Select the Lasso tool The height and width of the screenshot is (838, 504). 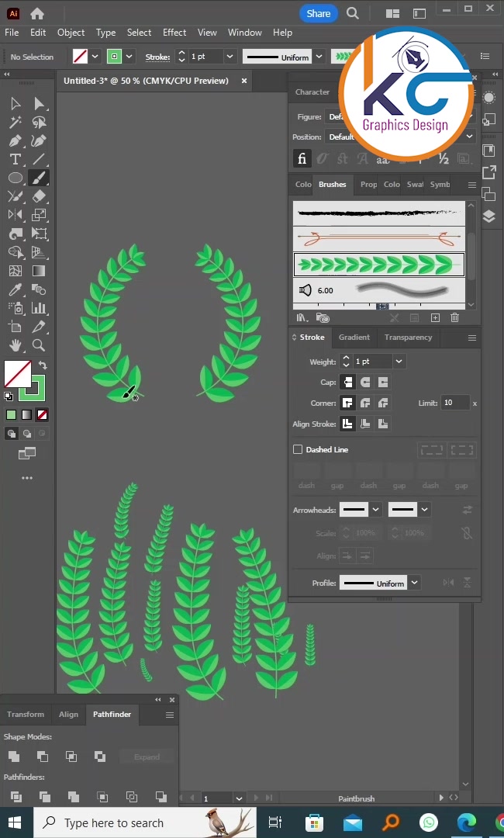click(39, 123)
